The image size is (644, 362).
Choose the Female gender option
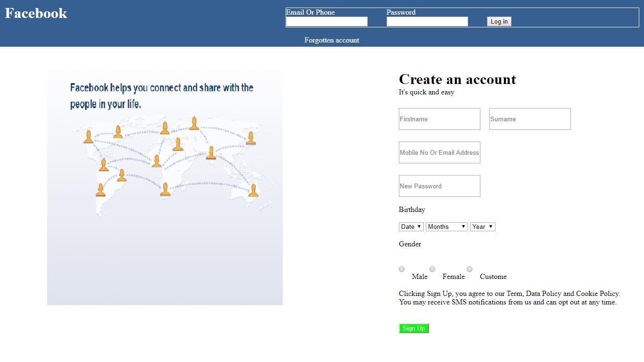tap(432, 269)
